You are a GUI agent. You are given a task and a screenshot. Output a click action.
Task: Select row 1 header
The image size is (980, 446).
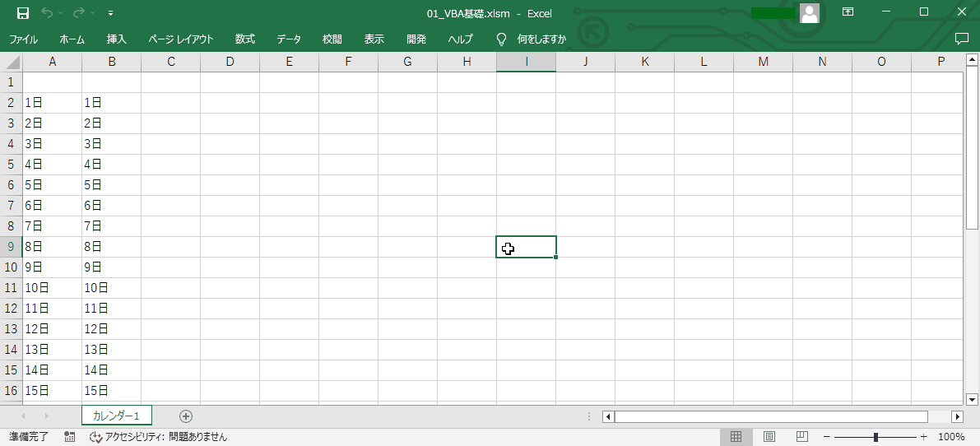12,82
